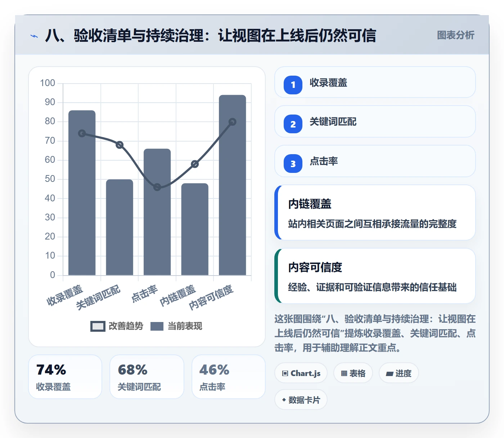Click the icon in the 进度 tag
Image resolution: width=504 pixels, height=438 pixels.
[390, 374]
